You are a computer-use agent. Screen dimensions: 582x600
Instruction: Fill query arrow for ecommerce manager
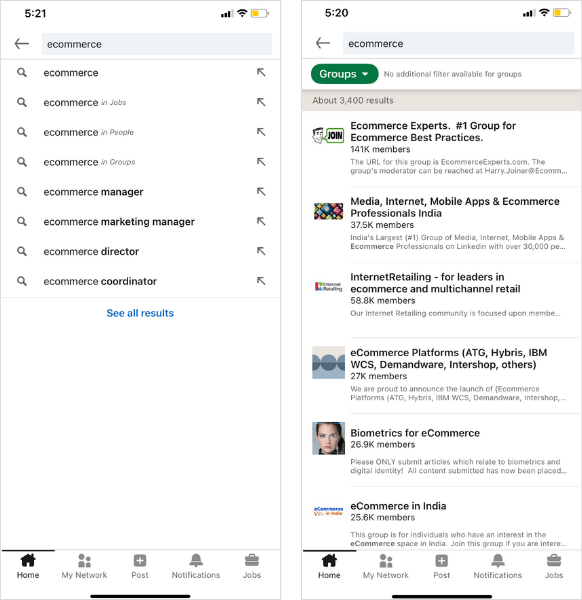[x=261, y=191]
